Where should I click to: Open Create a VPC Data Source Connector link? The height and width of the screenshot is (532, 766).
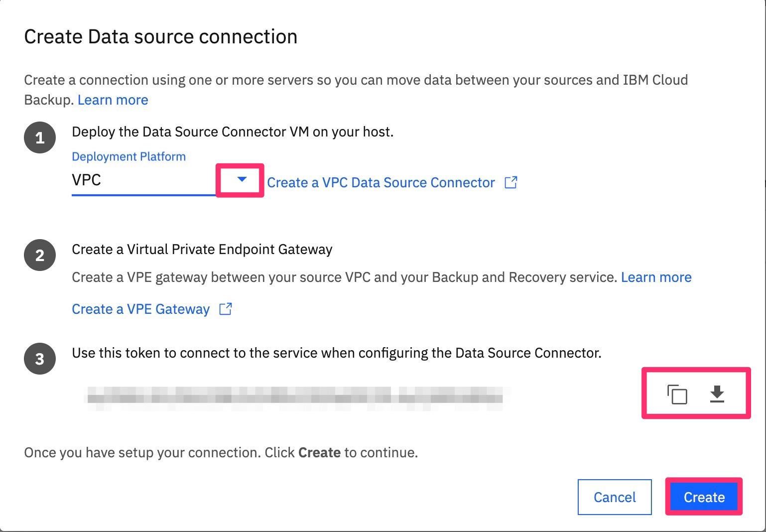tap(381, 182)
